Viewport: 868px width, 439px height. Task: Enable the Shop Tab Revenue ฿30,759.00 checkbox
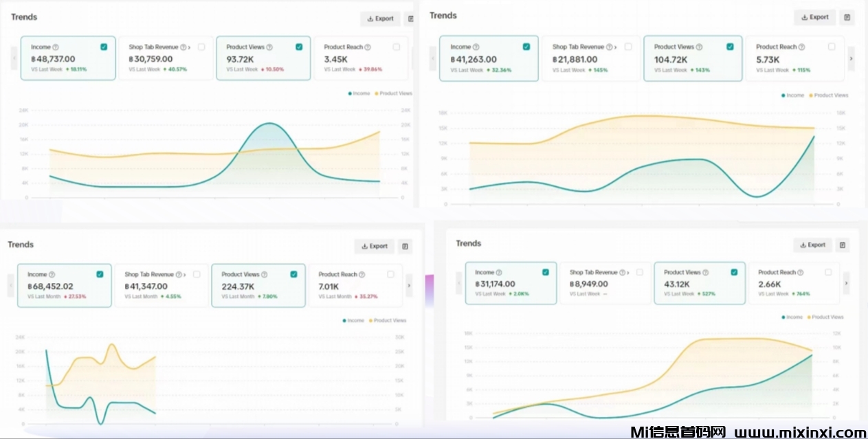[x=201, y=47]
